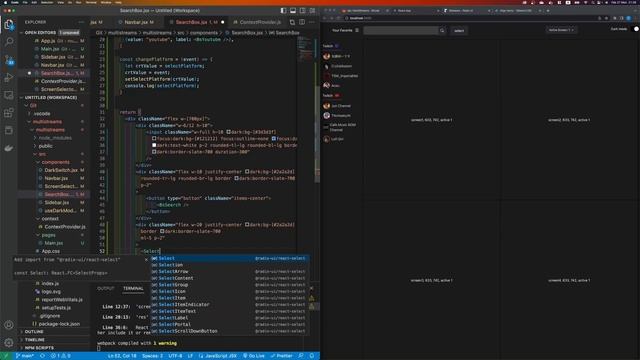
Task: Click browser profile avatar icon
Action: [629, 18]
